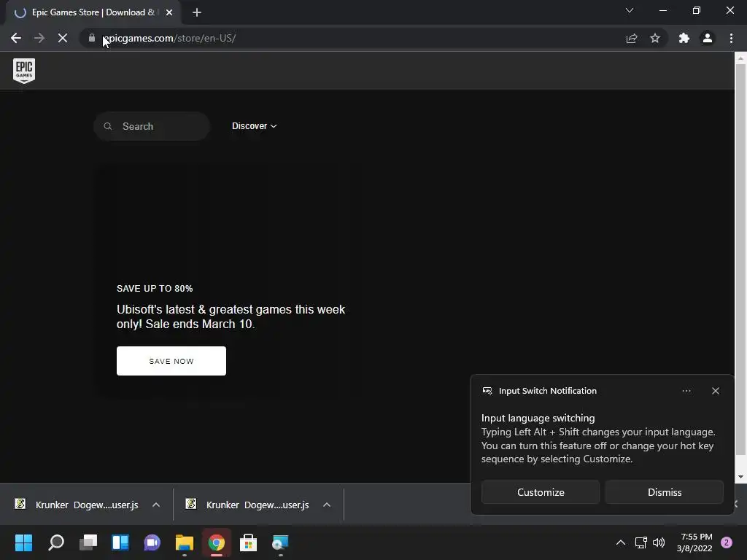Open Widgets from taskbar

click(x=120, y=542)
